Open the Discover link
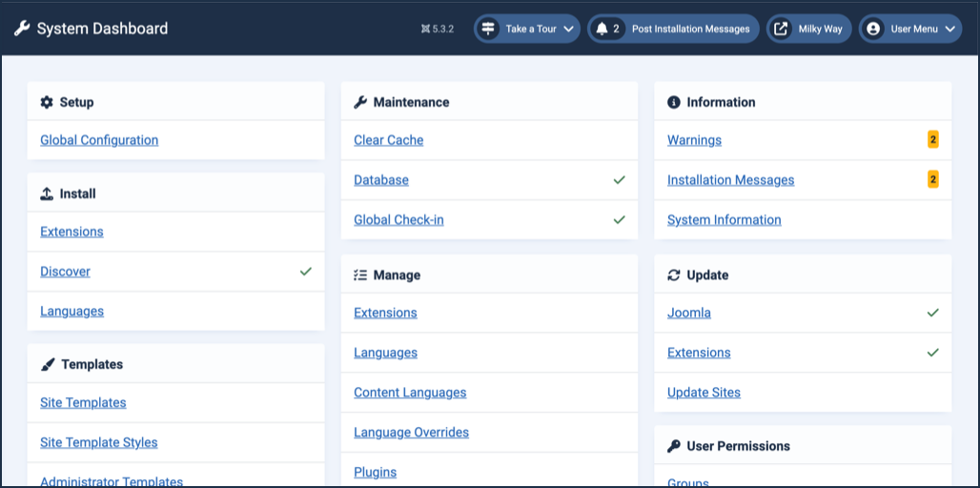 tap(65, 272)
